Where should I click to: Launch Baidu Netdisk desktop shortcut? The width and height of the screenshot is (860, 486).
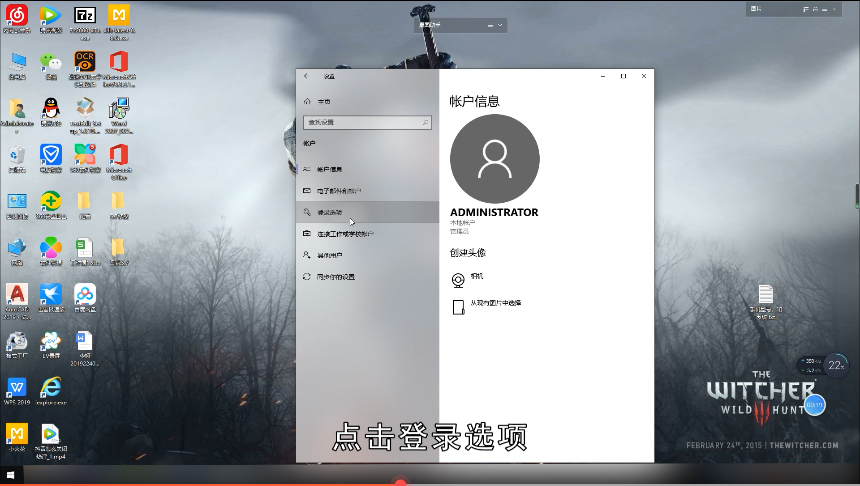pyautogui.click(x=84, y=299)
